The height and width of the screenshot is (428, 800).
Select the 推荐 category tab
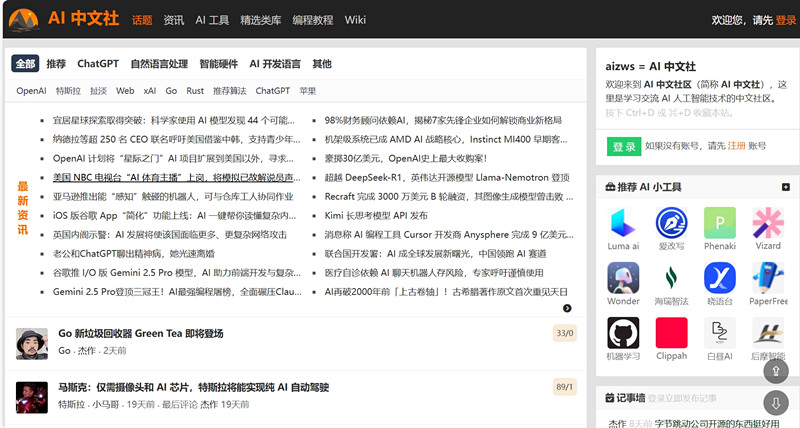click(x=56, y=64)
